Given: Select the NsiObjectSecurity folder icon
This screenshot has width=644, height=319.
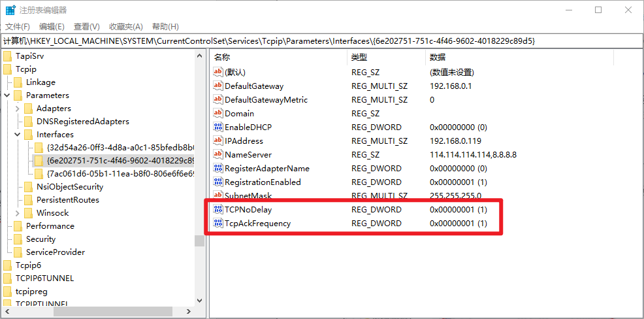Looking at the screenshot, I should coord(28,187).
